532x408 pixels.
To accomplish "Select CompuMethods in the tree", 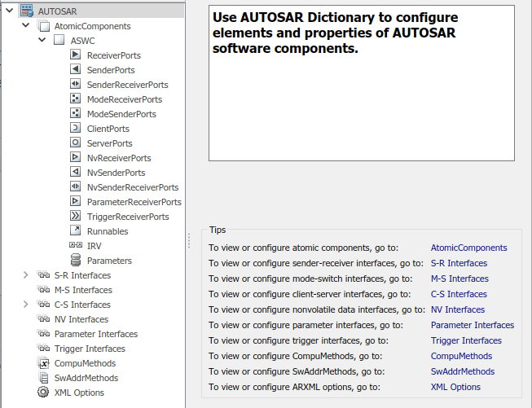I will [x=85, y=363].
